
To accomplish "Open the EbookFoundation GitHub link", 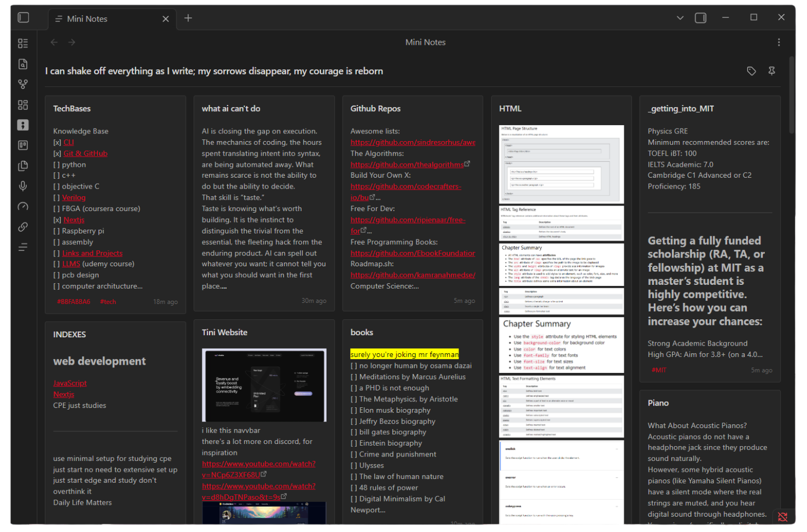I will pyautogui.click(x=413, y=253).
